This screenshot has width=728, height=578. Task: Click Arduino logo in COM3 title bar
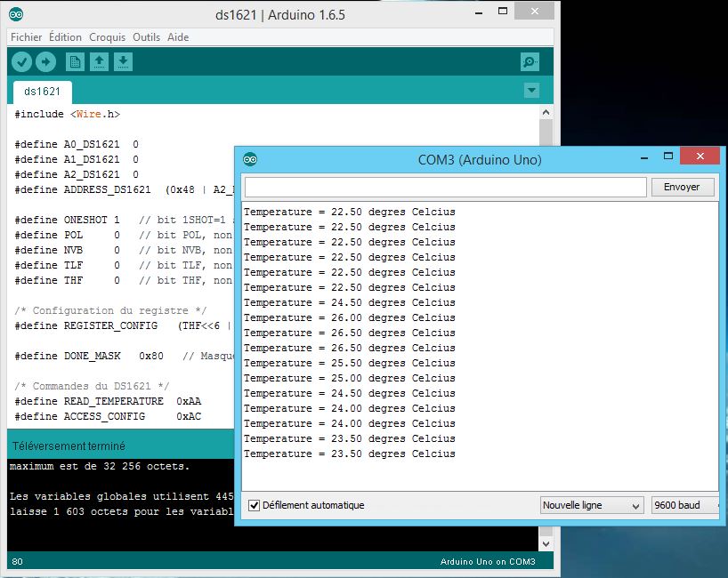[x=250, y=159]
